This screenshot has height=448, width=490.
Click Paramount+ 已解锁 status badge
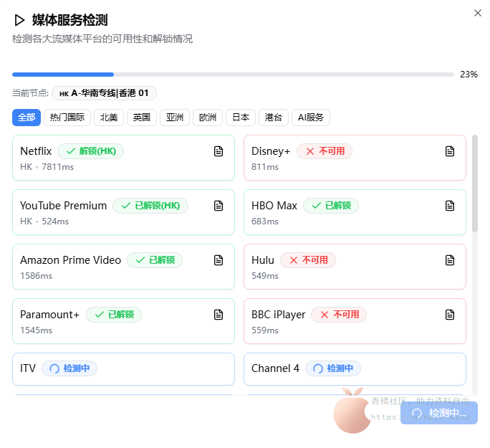click(x=114, y=315)
